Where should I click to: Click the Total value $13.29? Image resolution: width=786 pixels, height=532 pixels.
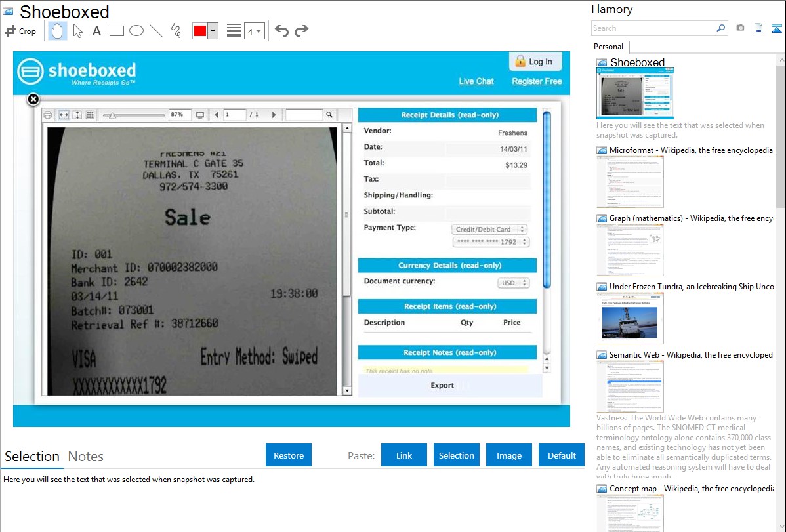pyautogui.click(x=516, y=165)
